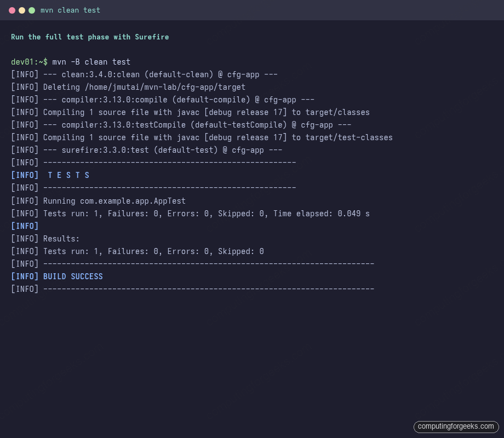Click the 'compiler:3.13.0:compile (default-compile)' line
The width and height of the screenshot is (504, 438).
(x=163, y=100)
